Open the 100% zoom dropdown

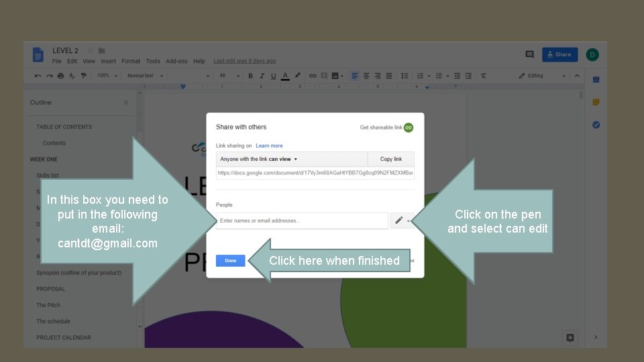[107, 76]
